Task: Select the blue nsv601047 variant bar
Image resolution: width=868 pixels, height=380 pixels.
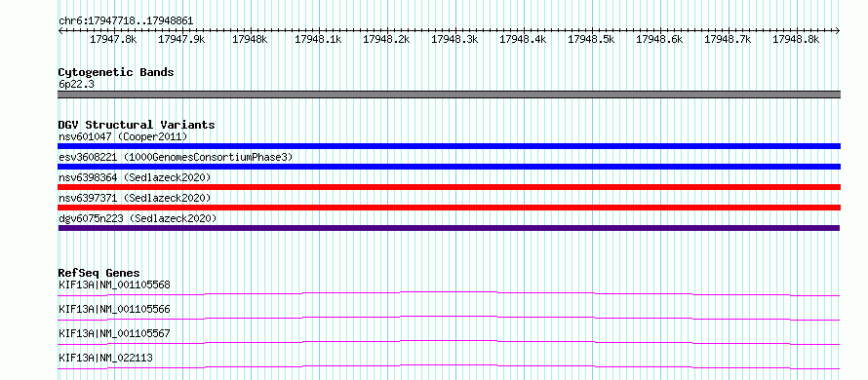Action: click(x=449, y=146)
